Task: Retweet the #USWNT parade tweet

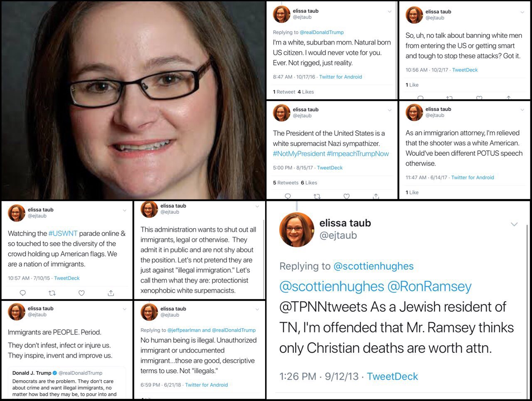Action: point(52,293)
